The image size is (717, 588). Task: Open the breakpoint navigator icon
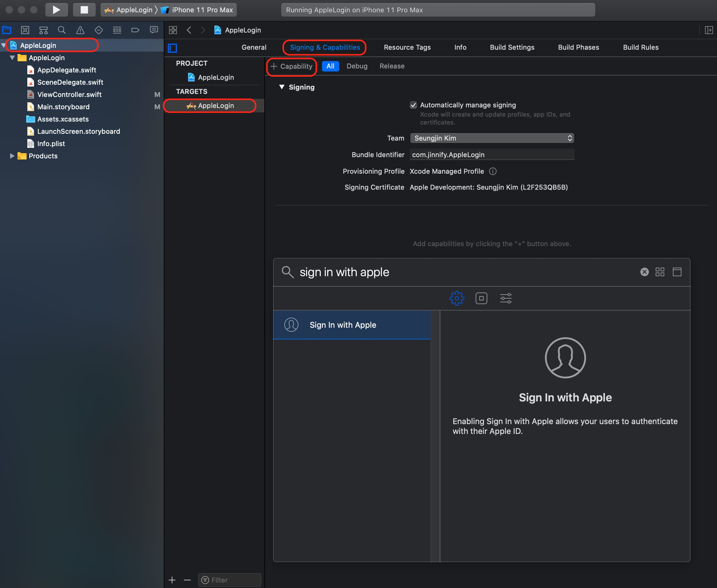pos(135,30)
